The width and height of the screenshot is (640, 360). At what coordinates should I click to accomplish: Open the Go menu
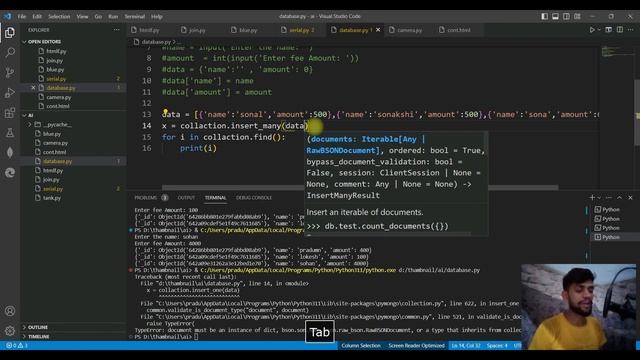tap(98, 16)
